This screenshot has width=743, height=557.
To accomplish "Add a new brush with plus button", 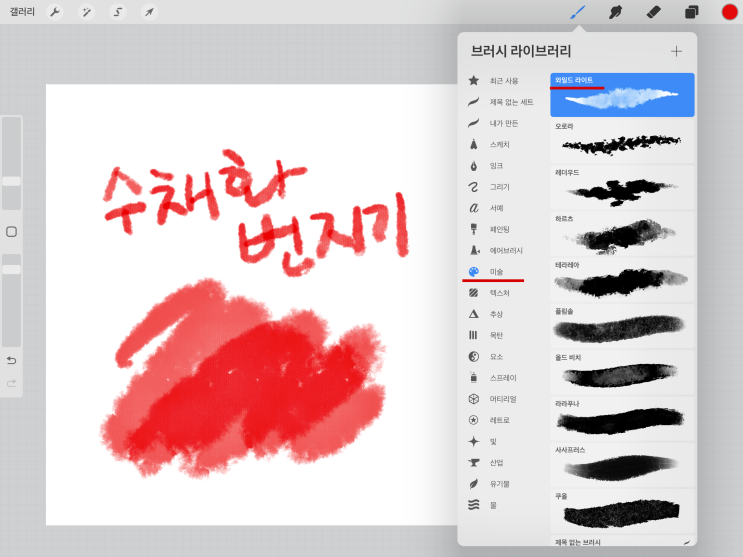I will (676, 51).
